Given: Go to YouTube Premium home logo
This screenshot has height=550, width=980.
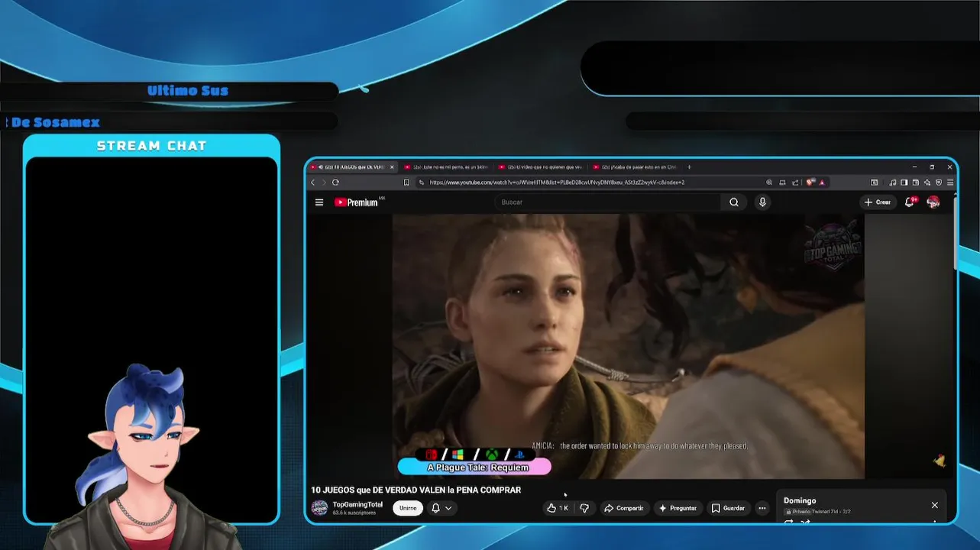Looking at the screenshot, I should click(356, 202).
